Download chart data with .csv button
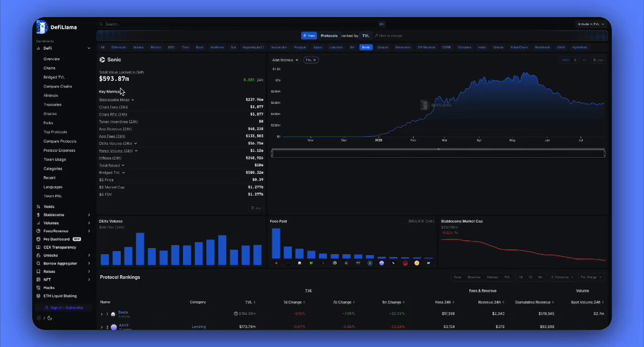Viewport: 644px width, 347px height. (598, 60)
